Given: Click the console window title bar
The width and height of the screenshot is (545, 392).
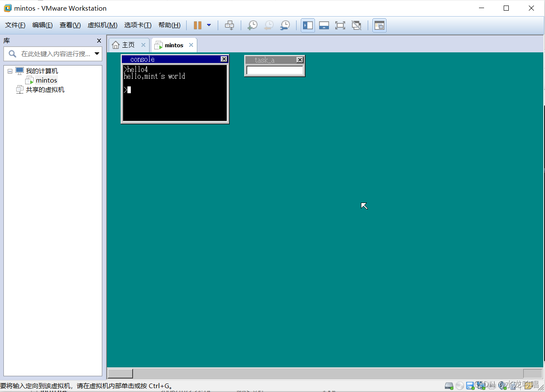Looking at the screenshot, I should tap(175, 59).
